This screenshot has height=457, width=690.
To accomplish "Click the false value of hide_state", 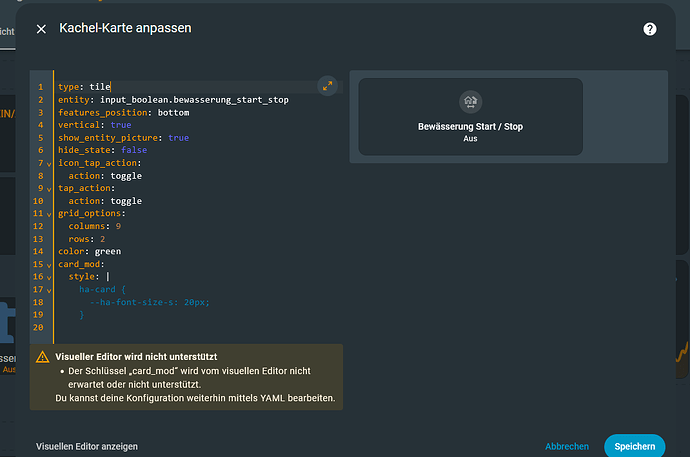I will pyautogui.click(x=133, y=150).
